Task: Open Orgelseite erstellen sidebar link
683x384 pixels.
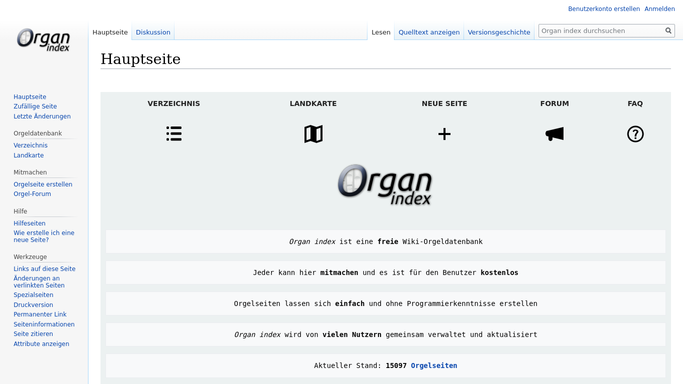Action: point(43,184)
